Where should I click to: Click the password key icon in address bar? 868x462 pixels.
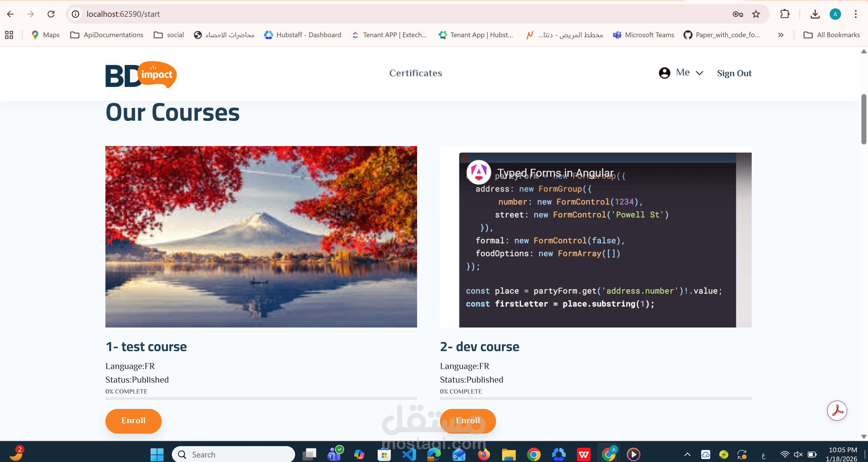click(738, 14)
